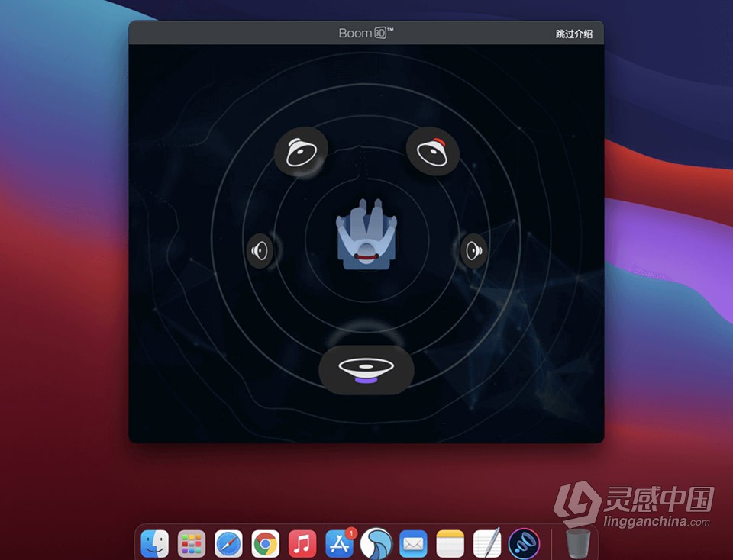
Task: Click the blue wave app icon in Dock
Action: click(376, 544)
